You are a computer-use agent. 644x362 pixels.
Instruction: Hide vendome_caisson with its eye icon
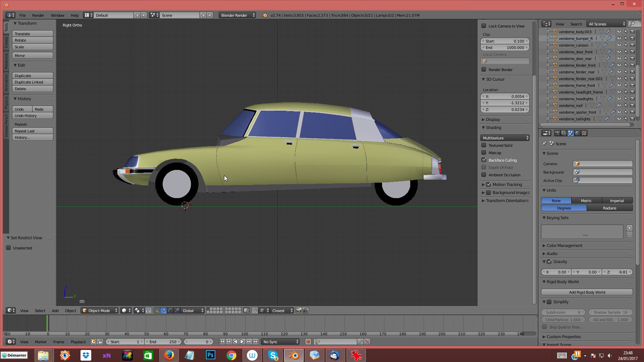pyautogui.click(x=619, y=45)
